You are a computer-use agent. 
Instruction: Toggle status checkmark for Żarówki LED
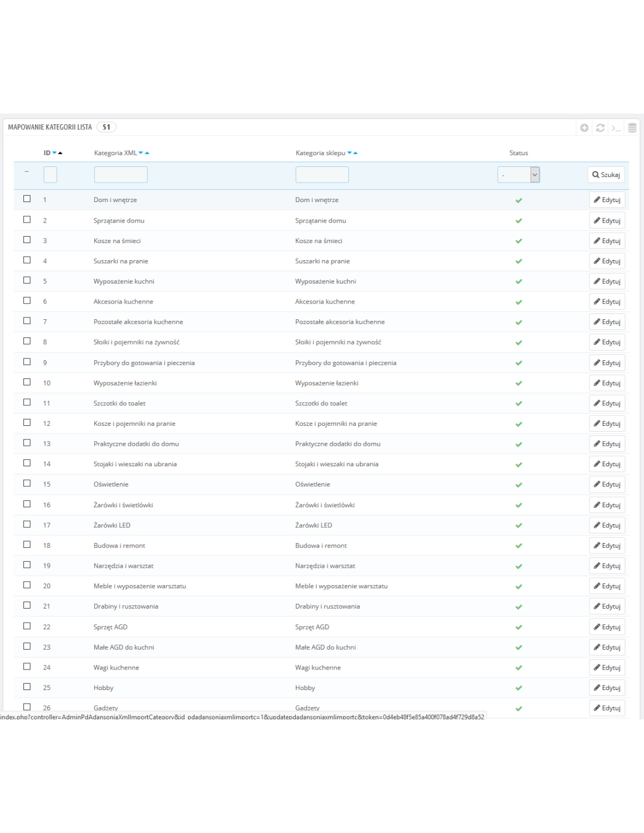[519, 525]
